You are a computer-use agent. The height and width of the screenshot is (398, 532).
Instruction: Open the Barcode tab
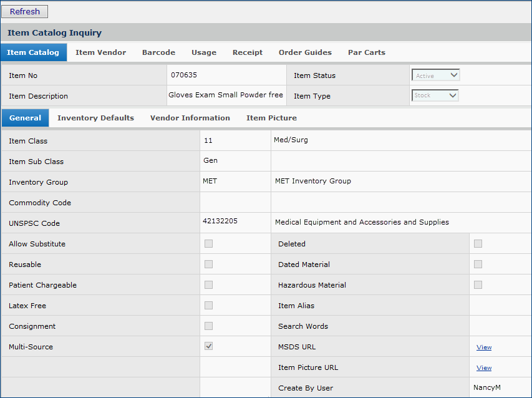tap(158, 52)
